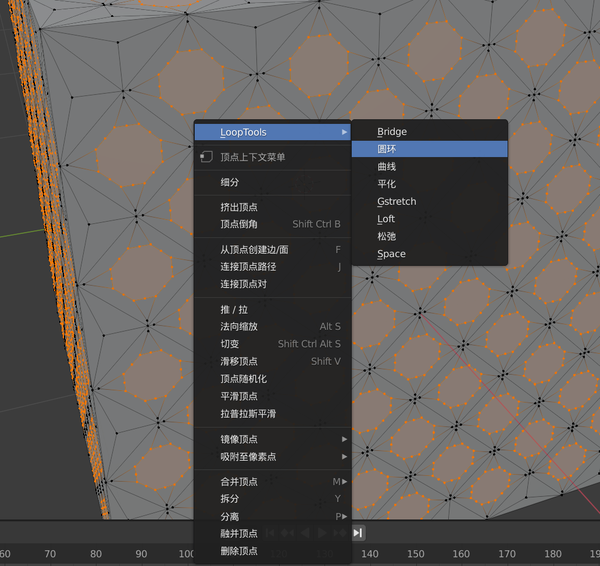
Task: Choose 平化 in the LoopTools submenu
Action: (x=429, y=184)
